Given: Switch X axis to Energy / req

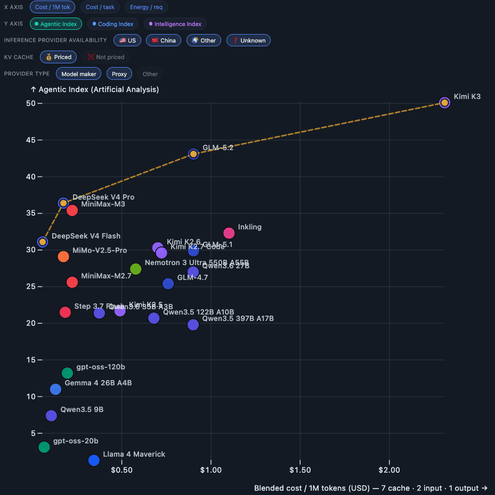Looking at the screenshot, I should tap(146, 7).
